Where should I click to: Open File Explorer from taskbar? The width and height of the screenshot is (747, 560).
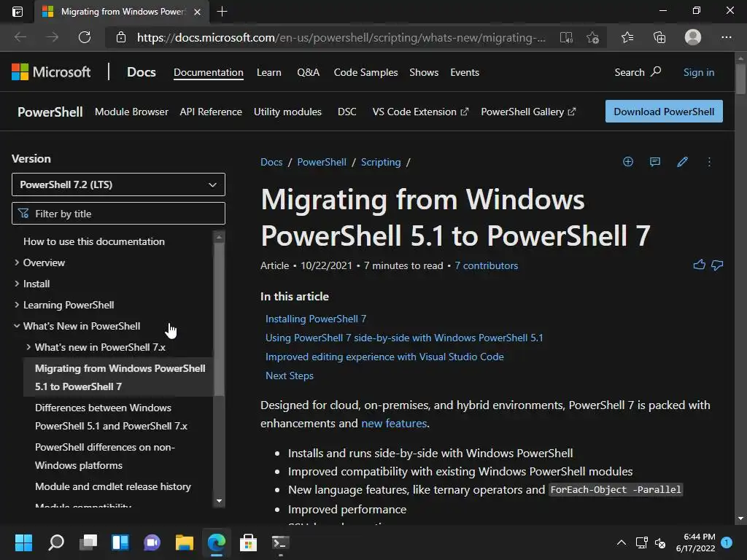[x=185, y=542]
